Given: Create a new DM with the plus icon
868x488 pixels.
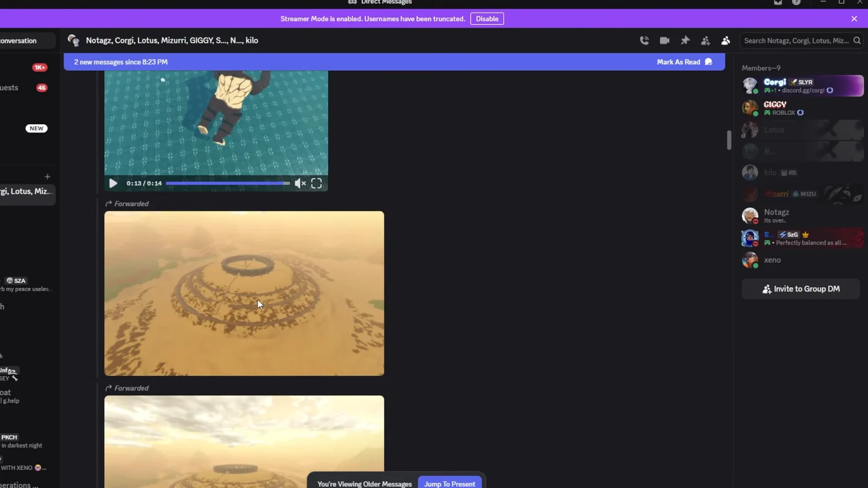Looking at the screenshot, I should click(47, 177).
